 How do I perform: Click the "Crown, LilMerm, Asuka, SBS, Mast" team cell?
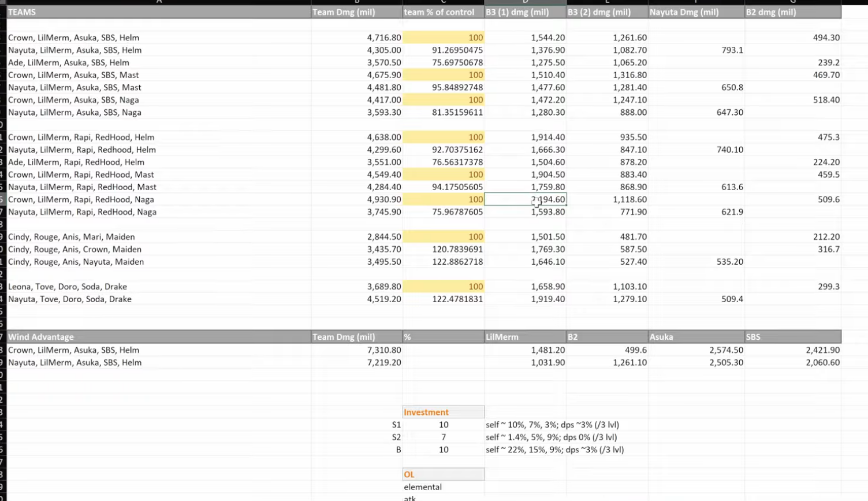159,75
